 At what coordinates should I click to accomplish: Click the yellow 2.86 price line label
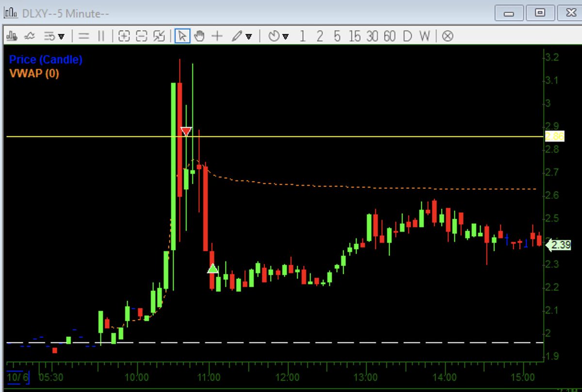(x=554, y=136)
